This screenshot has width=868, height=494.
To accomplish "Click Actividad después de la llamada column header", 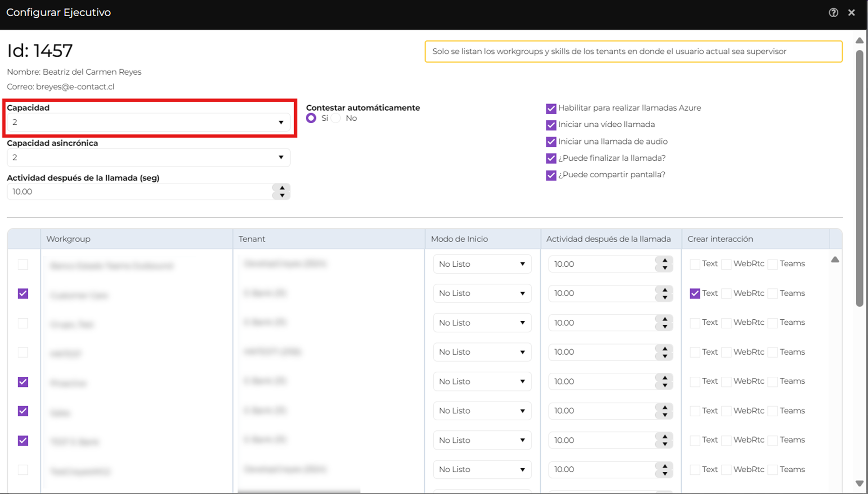I will [x=611, y=239].
